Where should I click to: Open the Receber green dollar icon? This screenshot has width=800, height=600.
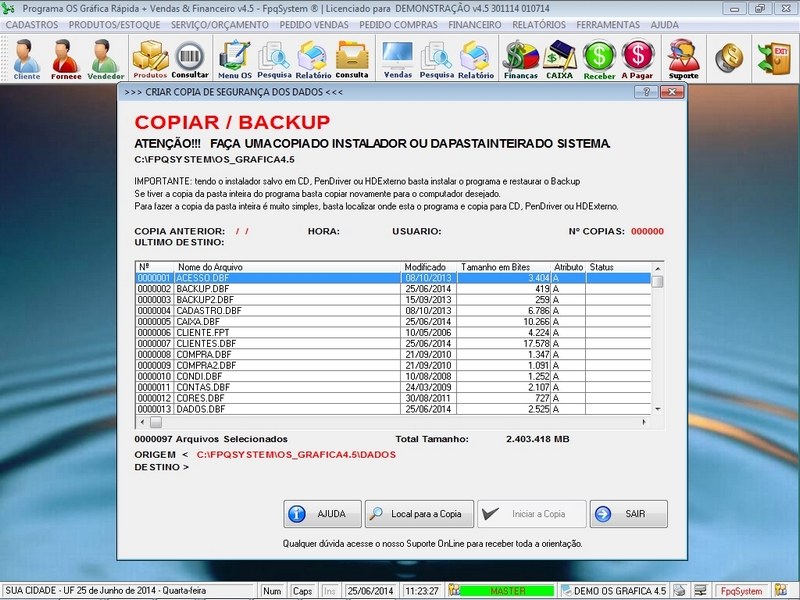pos(599,58)
